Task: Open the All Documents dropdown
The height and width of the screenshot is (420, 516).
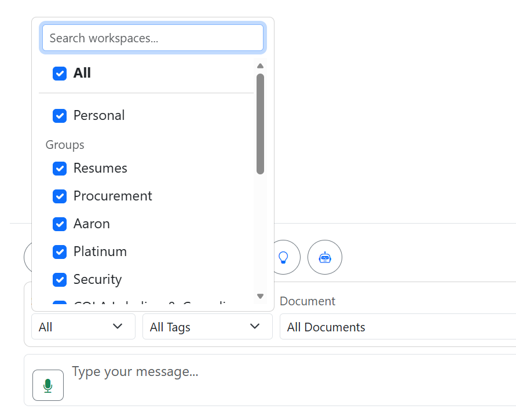Action: pos(397,327)
